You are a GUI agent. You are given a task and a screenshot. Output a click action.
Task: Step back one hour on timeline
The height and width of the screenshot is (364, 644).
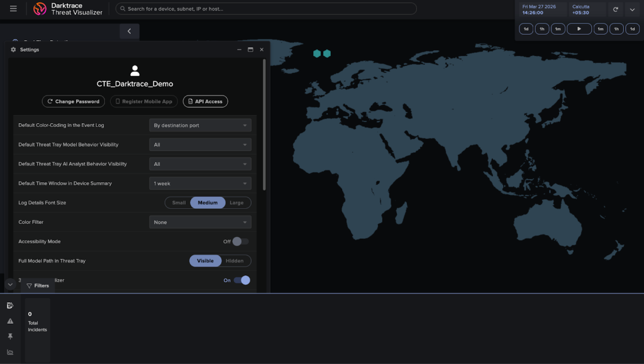point(541,29)
